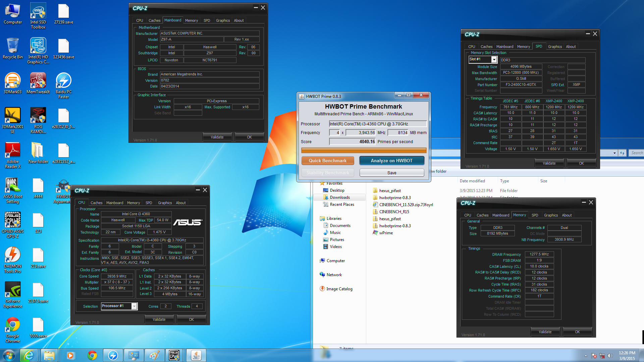Click the Explorer Search box
The width and height of the screenshot is (644, 362).
click(636, 153)
